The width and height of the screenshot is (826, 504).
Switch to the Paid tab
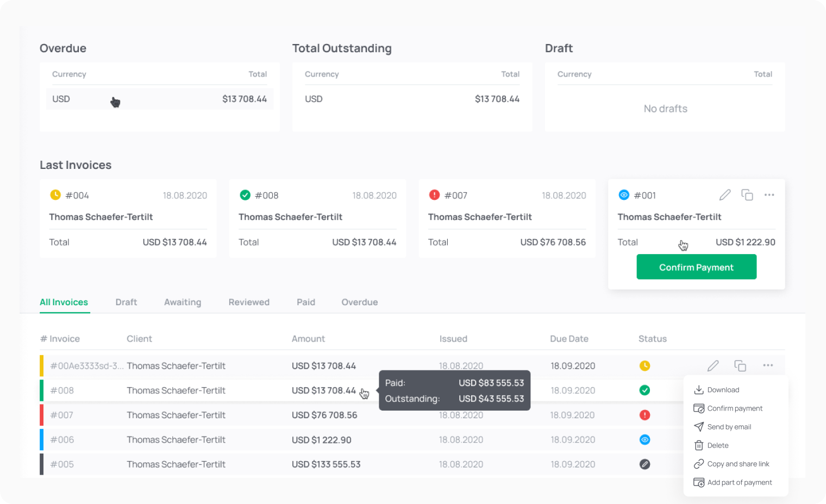pyautogui.click(x=306, y=302)
